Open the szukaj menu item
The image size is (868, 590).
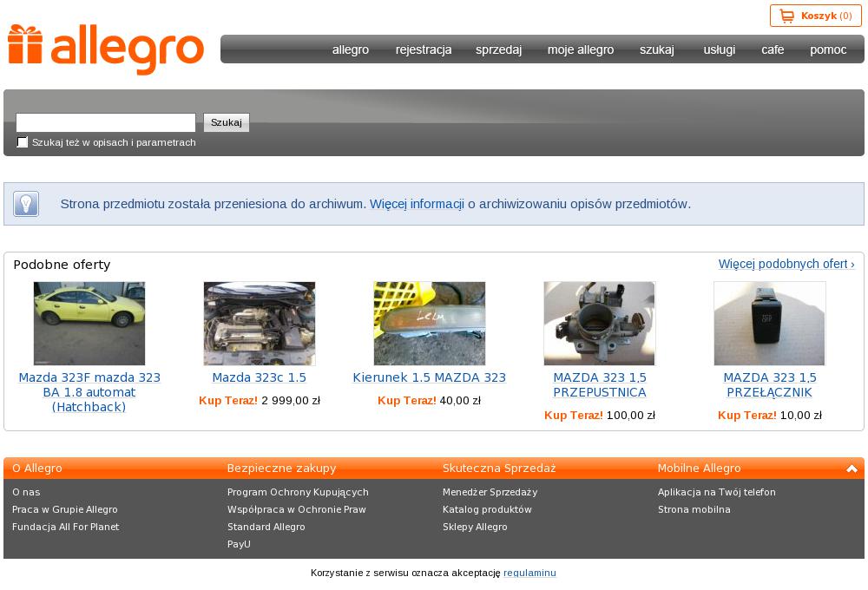click(x=656, y=49)
